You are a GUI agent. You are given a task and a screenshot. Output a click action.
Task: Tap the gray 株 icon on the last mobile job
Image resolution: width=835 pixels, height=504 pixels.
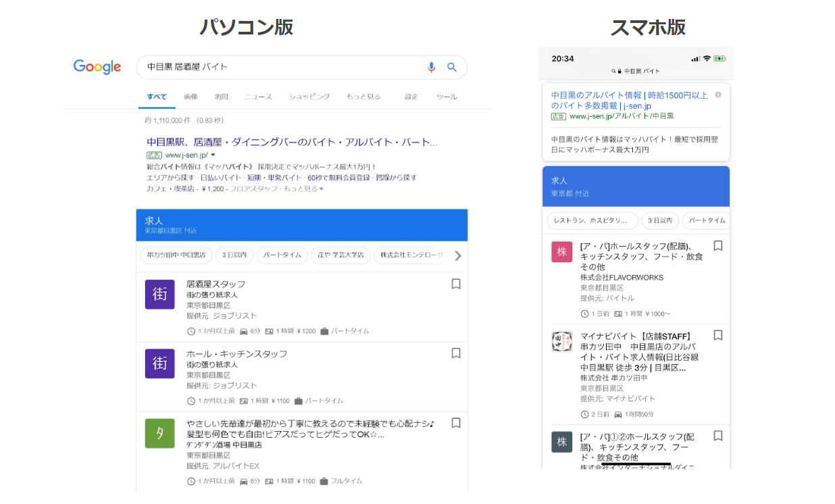pyautogui.click(x=562, y=442)
